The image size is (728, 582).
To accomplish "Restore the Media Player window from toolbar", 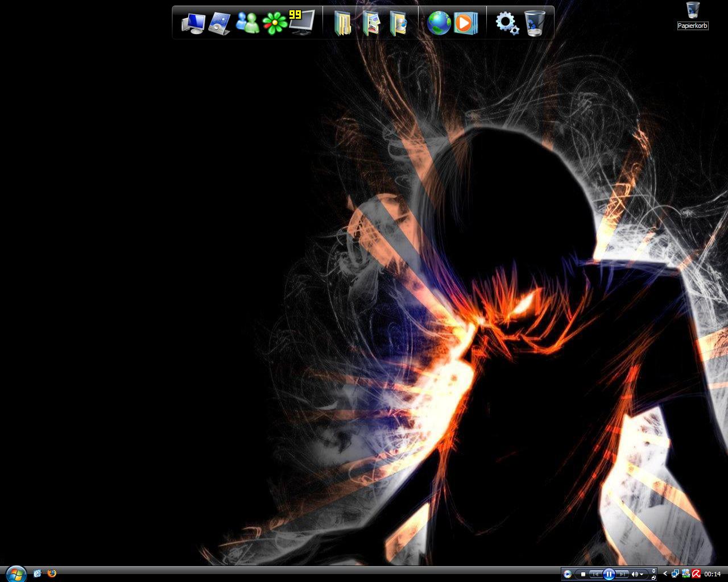I will pyautogui.click(x=653, y=578).
